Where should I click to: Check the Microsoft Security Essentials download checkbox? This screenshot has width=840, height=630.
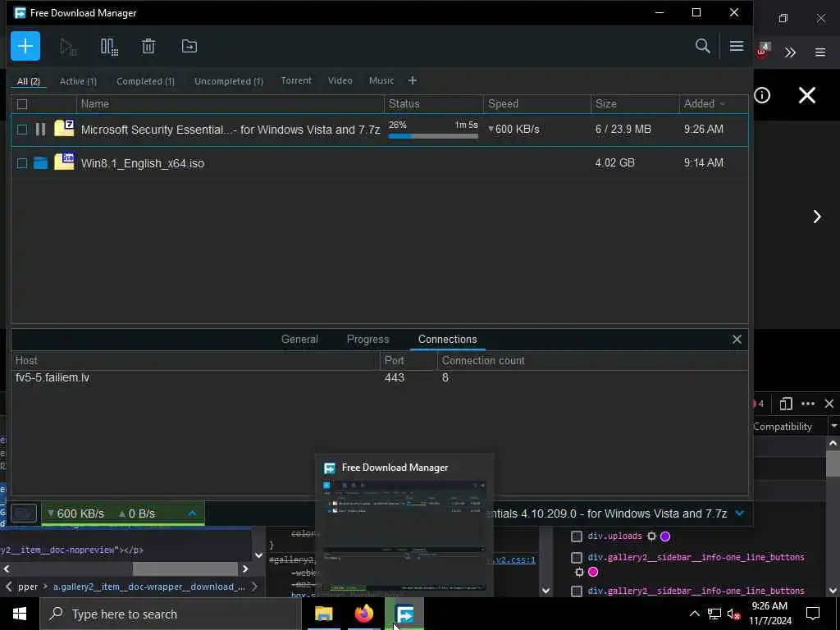click(x=22, y=130)
